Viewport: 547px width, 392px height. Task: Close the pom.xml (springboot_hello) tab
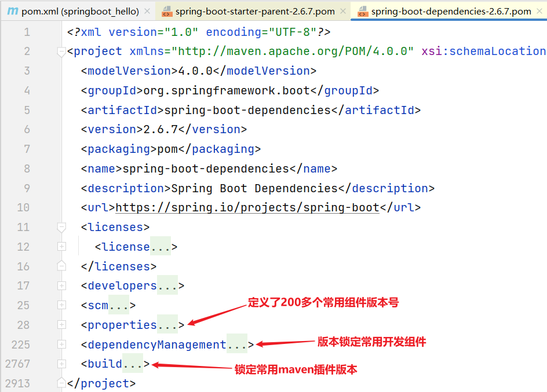pos(147,12)
